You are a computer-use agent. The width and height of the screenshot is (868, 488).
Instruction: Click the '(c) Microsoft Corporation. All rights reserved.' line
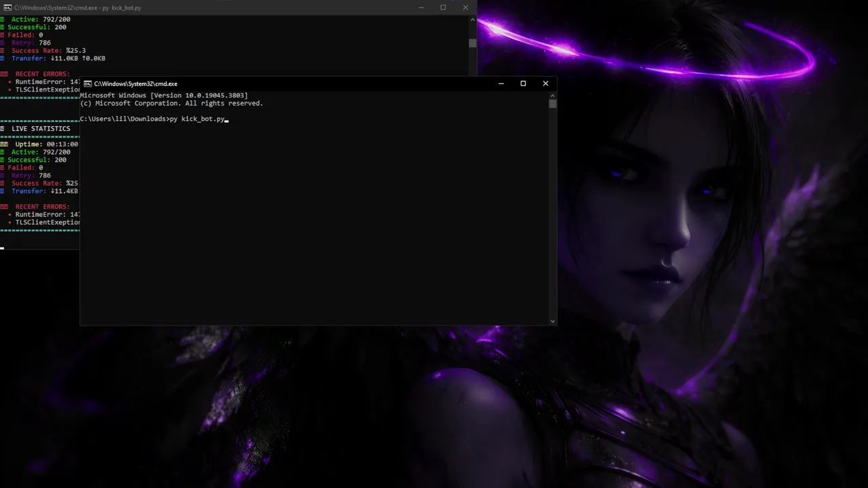[x=172, y=104]
